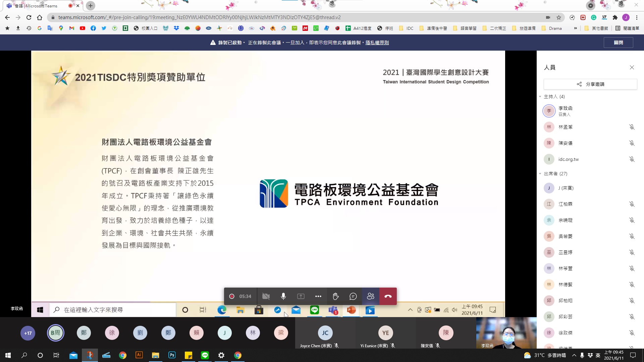Mute 陳安儀 in the video strip
The width and height of the screenshot is (644, 362).
[x=438, y=346]
